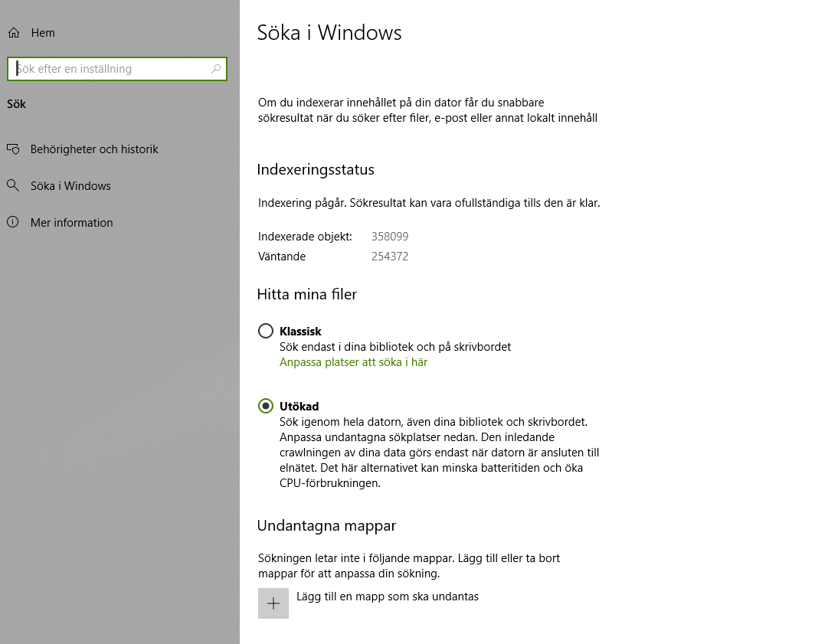Viewport: 815px width, 644px height.
Task: Open Anpassa platser att söka i här
Action: (353, 361)
